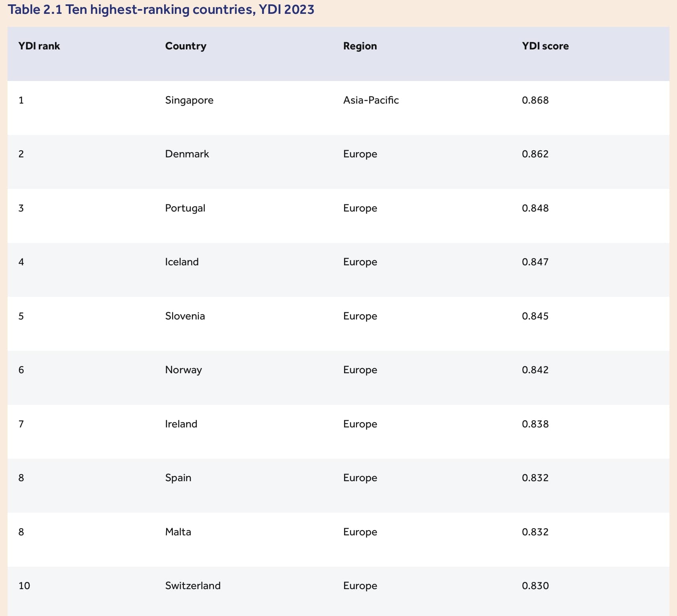The height and width of the screenshot is (616, 677).
Task: Select the 'Region' column header
Action: pyautogui.click(x=360, y=46)
